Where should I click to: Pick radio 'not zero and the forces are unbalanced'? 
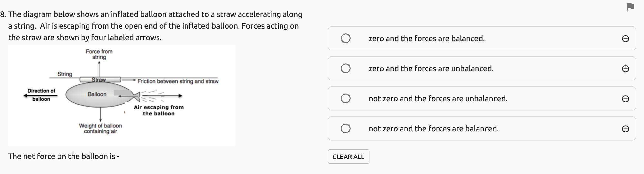(345, 98)
